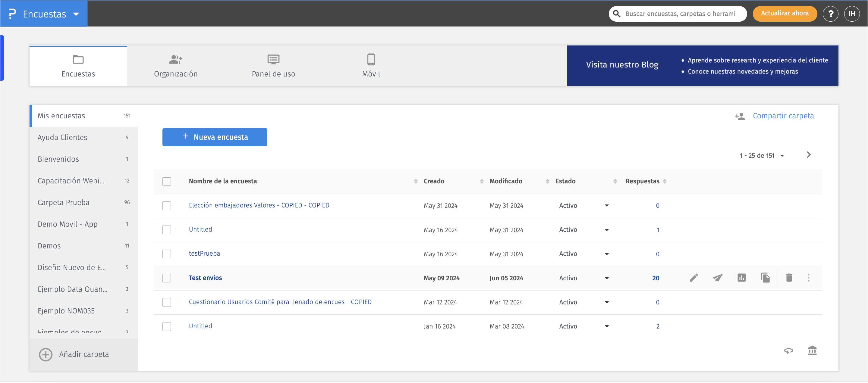Check the select-all checkbox in table header

point(166,182)
